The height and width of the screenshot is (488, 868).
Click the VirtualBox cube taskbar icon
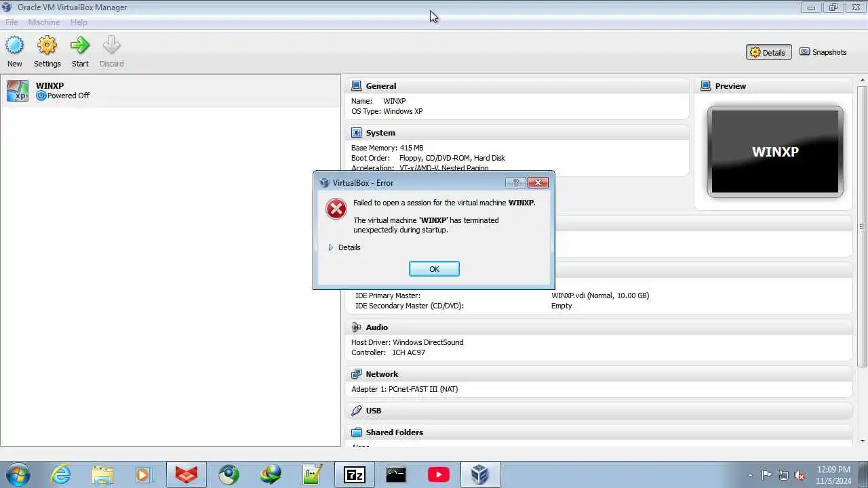pyautogui.click(x=480, y=474)
